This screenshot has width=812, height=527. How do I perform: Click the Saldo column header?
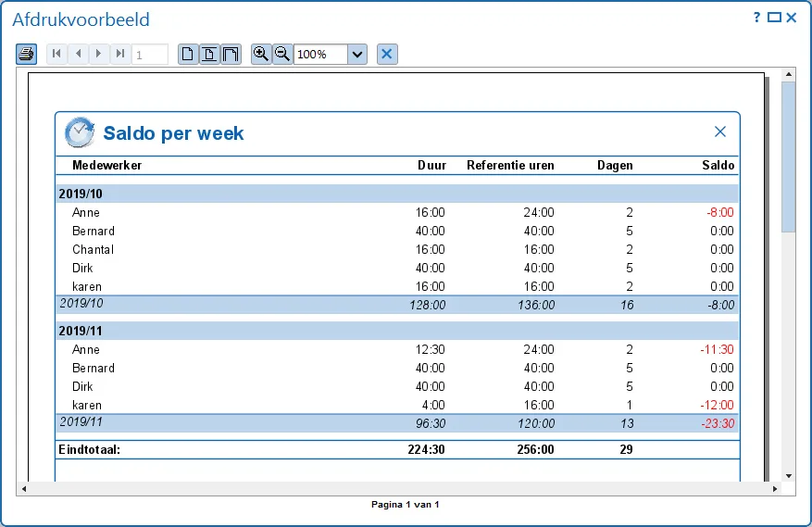tap(718, 165)
